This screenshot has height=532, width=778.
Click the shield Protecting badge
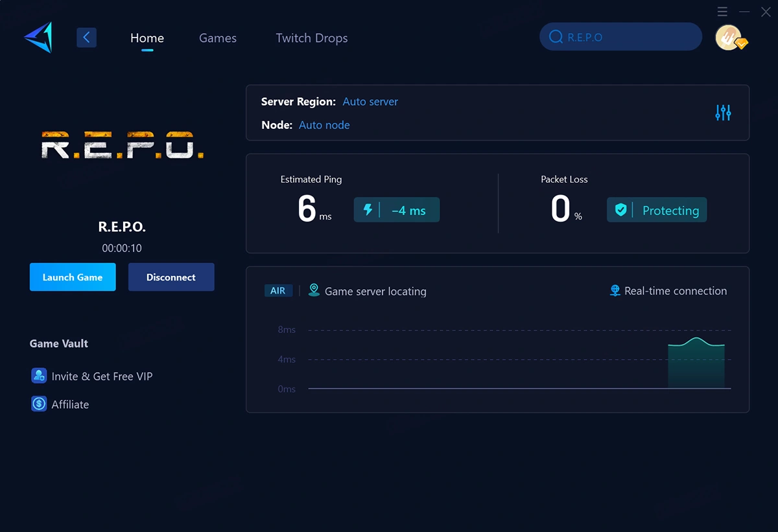click(657, 210)
